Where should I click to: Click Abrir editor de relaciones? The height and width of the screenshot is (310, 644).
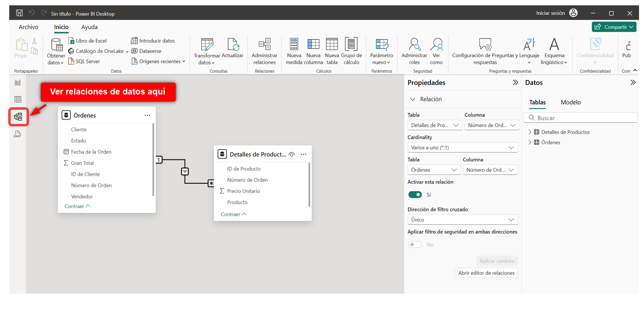486,273
